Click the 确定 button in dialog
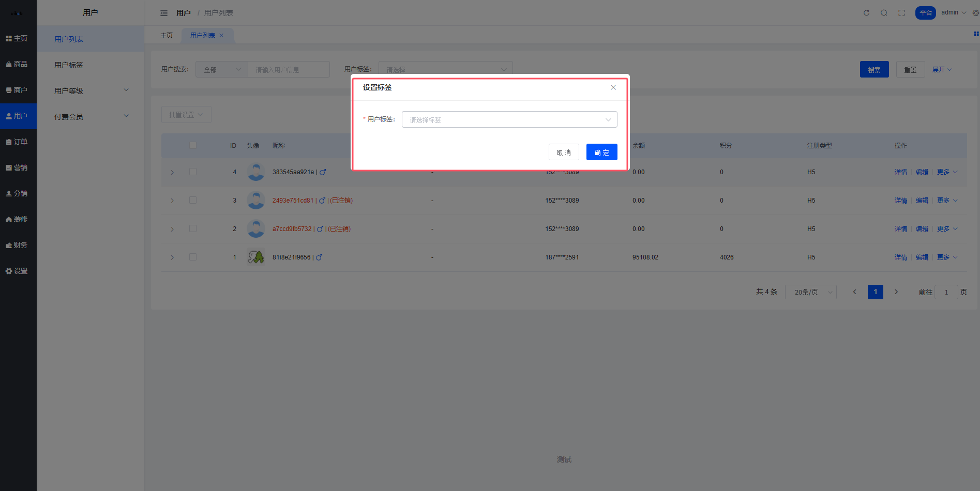 click(x=601, y=152)
